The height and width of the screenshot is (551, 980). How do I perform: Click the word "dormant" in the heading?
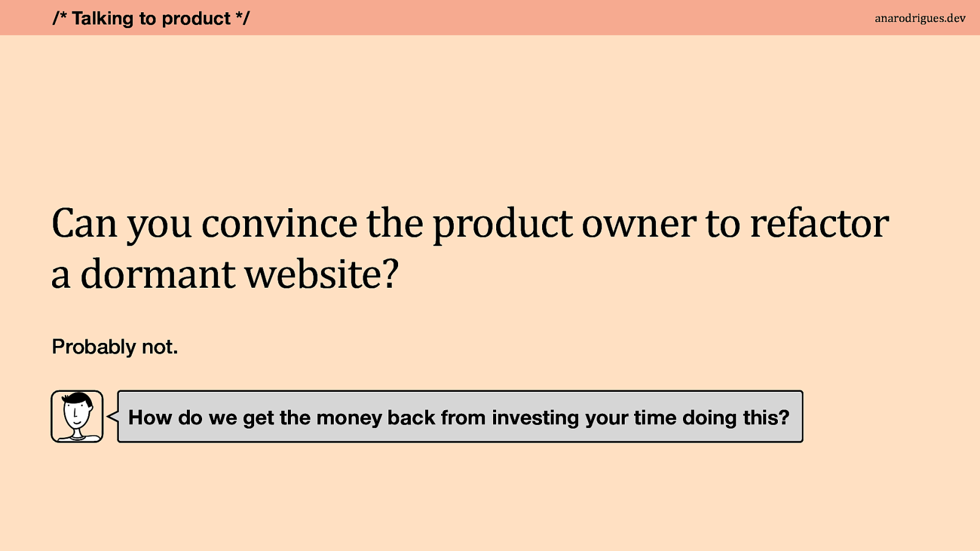click(157, 274)
